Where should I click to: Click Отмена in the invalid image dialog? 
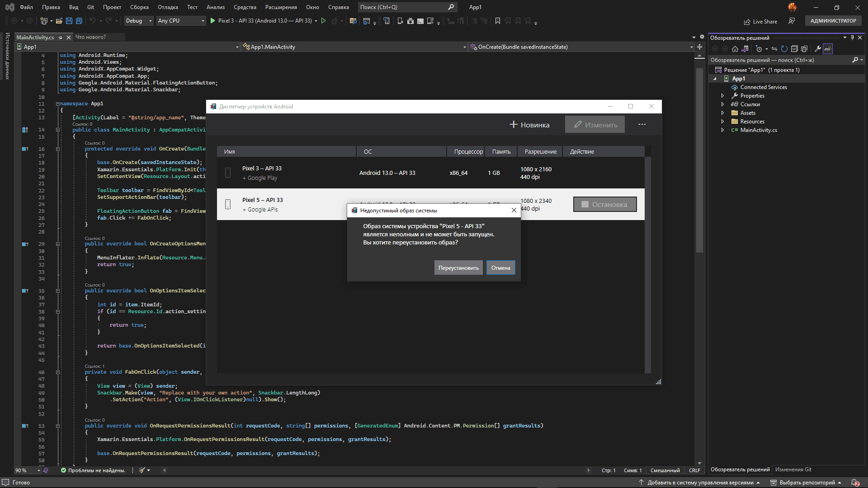pos(500,268)
